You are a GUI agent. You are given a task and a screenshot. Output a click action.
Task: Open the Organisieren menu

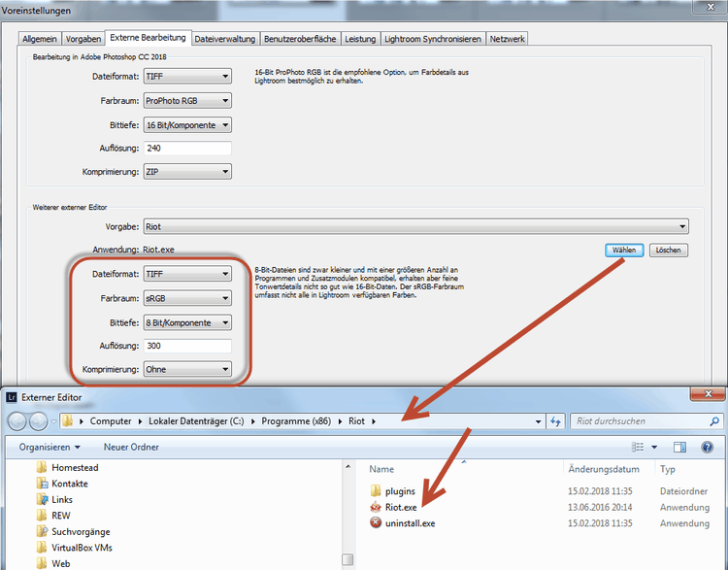[49, 447]
